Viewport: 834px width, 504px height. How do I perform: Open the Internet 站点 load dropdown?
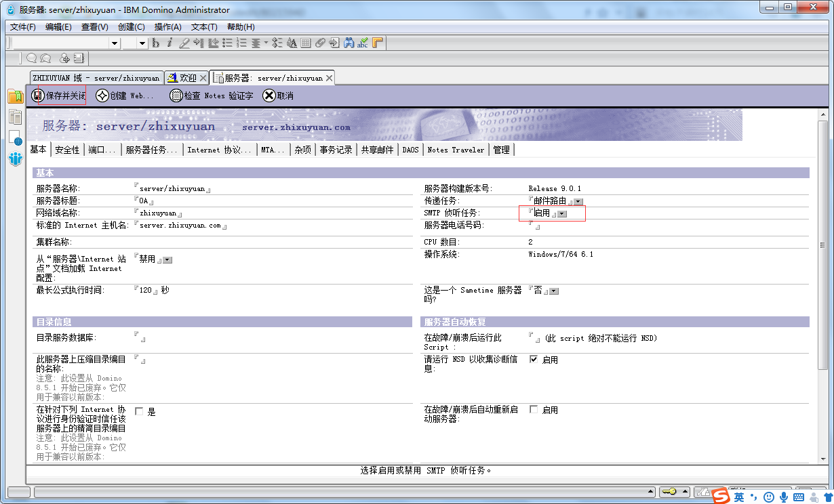click(x=167, y=260)
